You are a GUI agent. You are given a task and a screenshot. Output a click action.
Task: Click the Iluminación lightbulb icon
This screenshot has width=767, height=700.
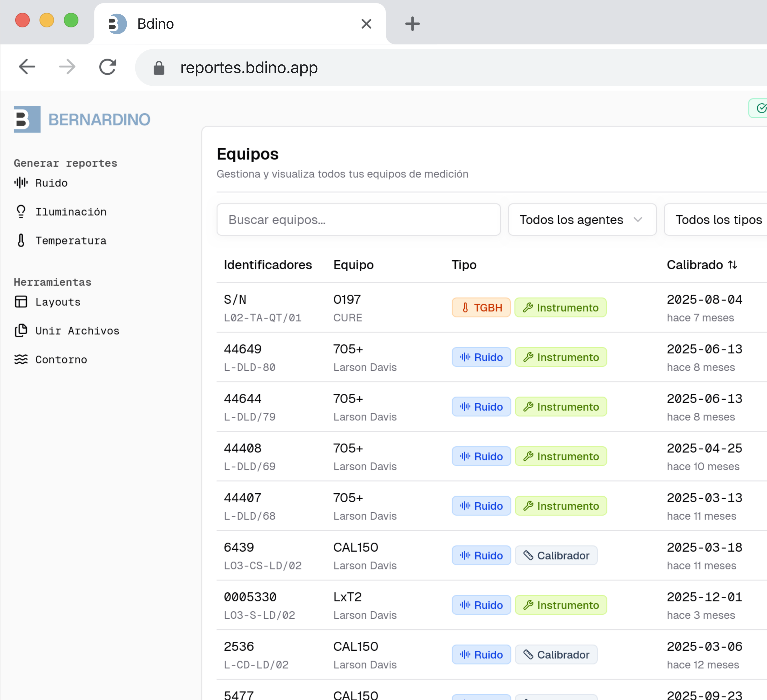tap(21, 212)
